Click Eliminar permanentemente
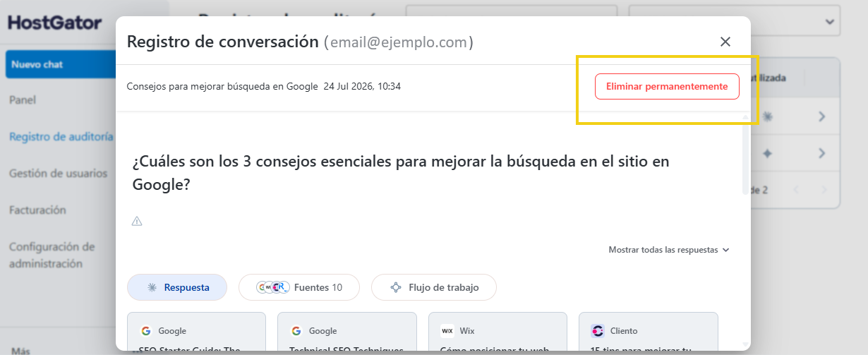 coord(667,86)
